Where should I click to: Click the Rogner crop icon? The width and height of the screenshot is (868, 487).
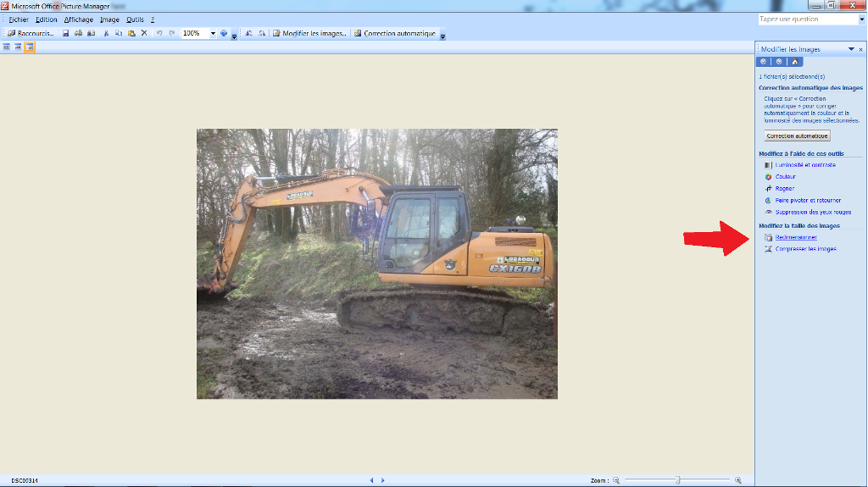(768, 189)
